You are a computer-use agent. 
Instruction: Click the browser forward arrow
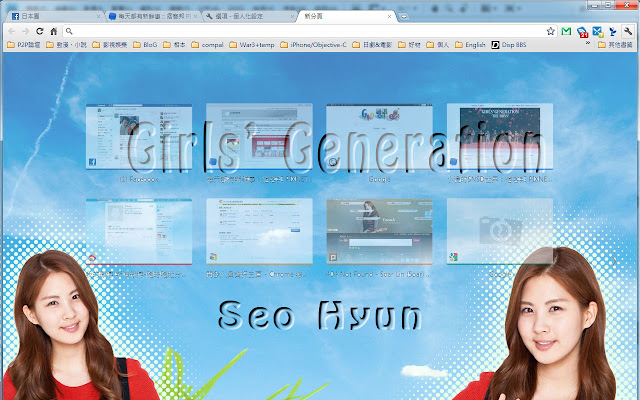click(x=25, y=31)
